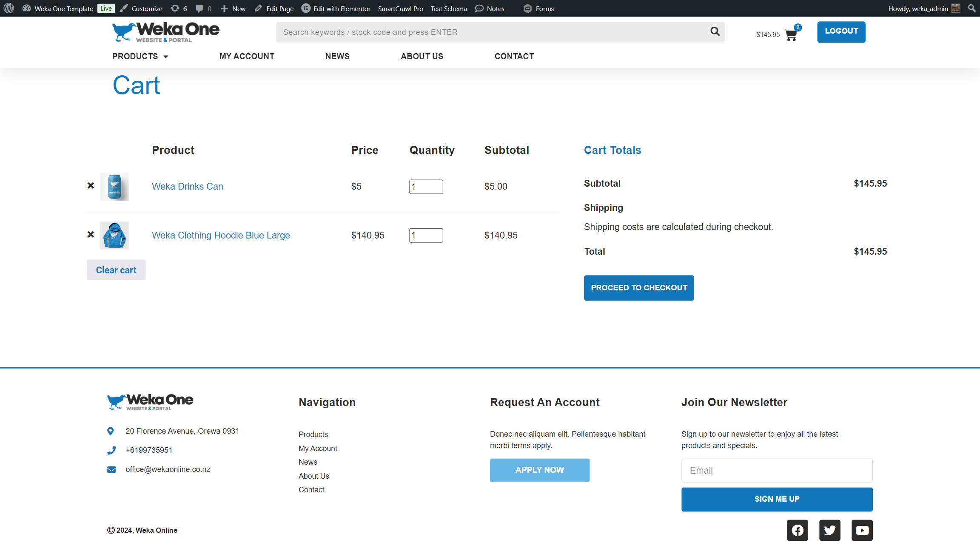980x551 pixels.
Task: Open the YouTube social icon
Action: 862,530
